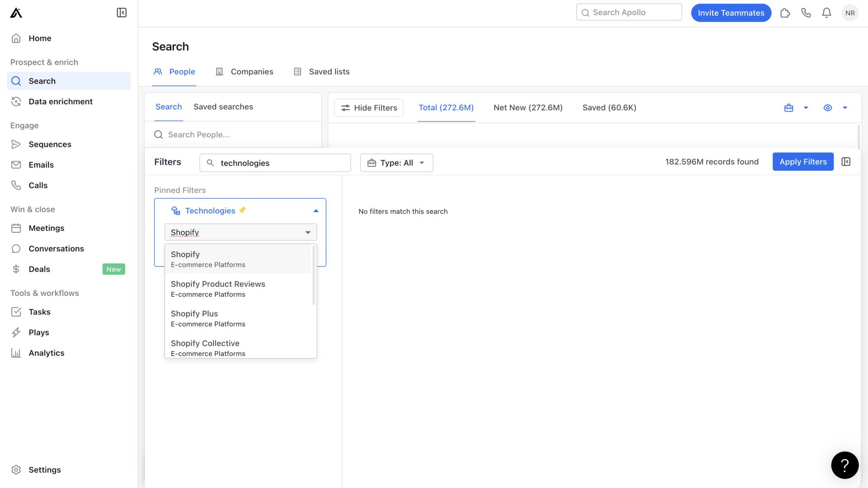The width and height of the screenshot is (868, 488).
Task: Select the Net New (272.6M) tab
Action: pos(528,108)
